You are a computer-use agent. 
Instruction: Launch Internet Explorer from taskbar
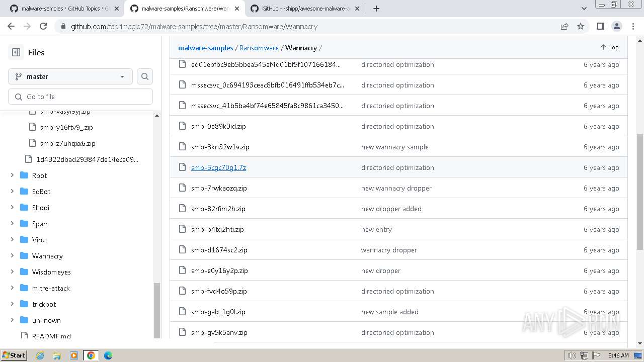pos(40,355)
